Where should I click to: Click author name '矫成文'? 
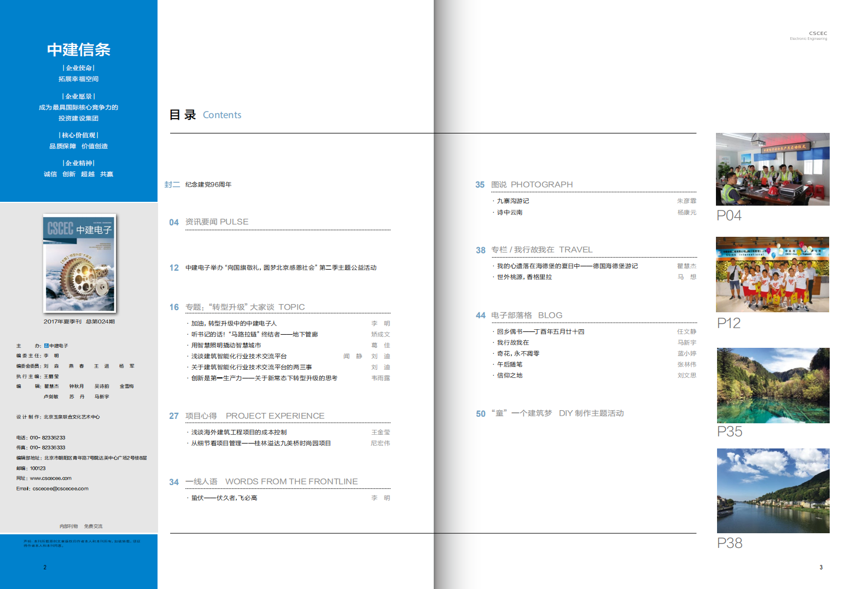click(381, 334)
